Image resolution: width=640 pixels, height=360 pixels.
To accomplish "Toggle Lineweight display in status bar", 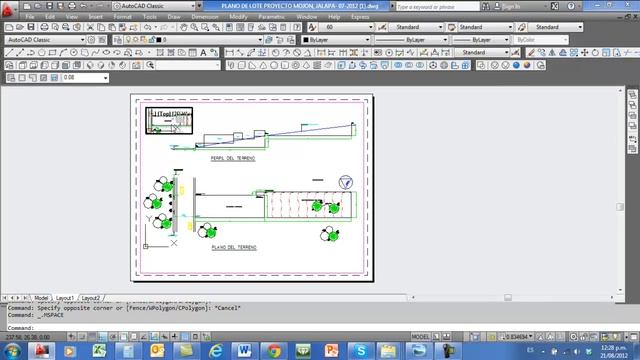I will [175, 337].
